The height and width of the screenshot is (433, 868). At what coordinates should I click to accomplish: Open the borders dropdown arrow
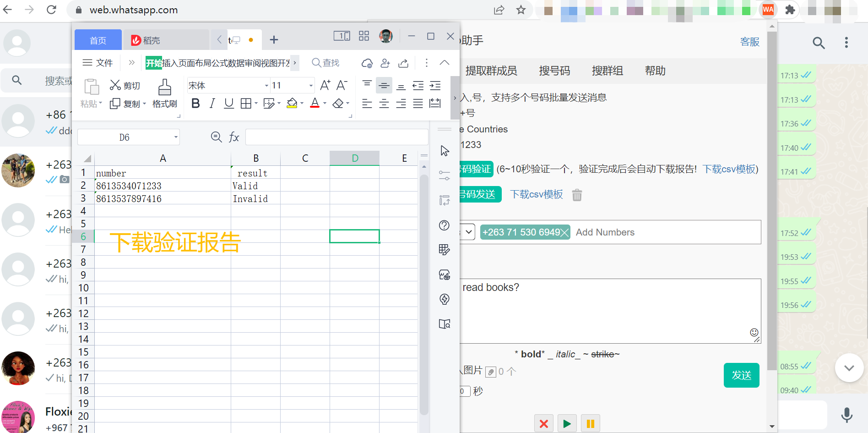point(256,104)
